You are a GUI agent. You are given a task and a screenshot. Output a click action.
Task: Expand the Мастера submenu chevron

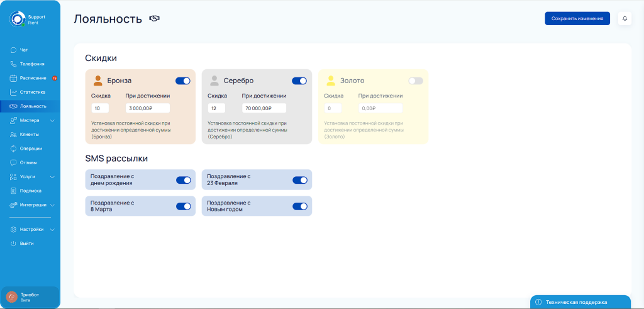52,120
